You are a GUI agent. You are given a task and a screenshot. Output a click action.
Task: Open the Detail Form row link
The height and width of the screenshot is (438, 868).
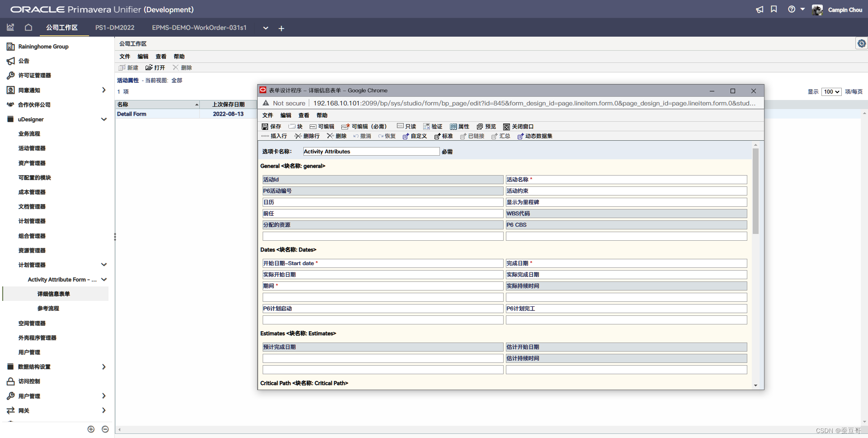point(132,114)
